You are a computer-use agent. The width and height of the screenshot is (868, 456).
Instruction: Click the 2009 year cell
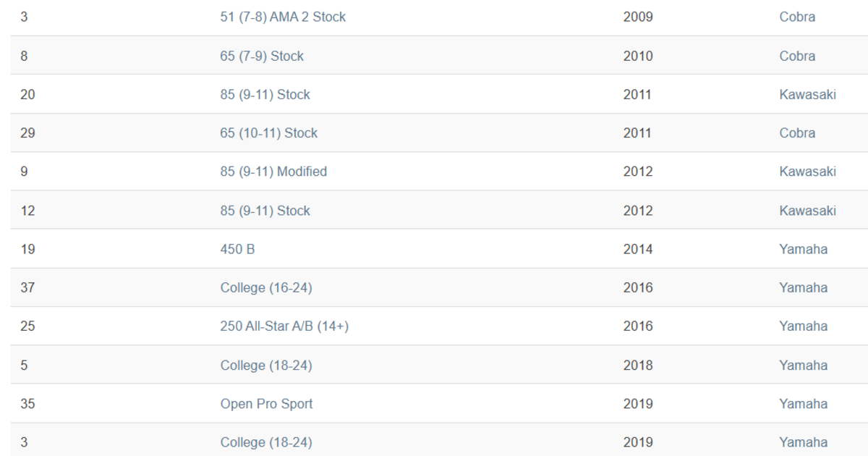(x=637, y=17)
